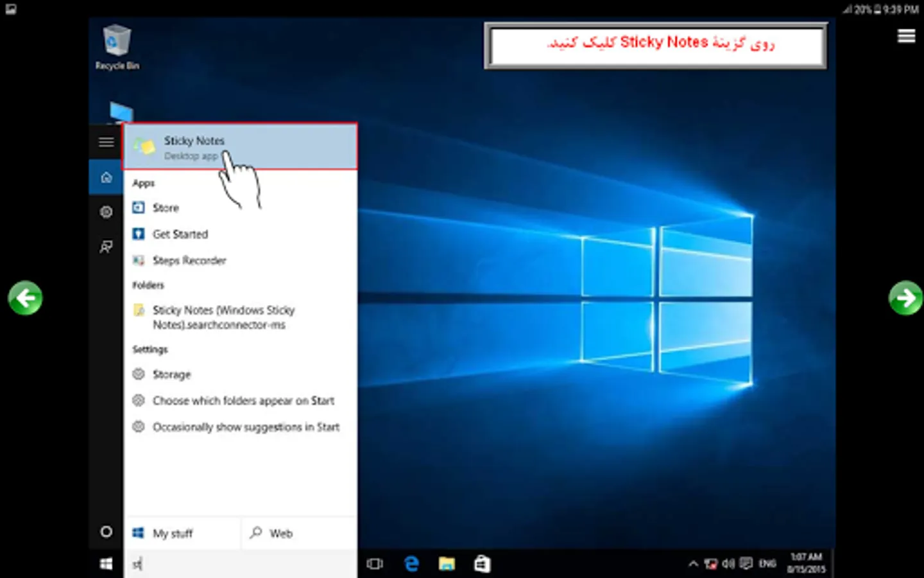This screenshot has height=578, width=924.
Task: Click the Web search button
Action: (x=299, y=533)
